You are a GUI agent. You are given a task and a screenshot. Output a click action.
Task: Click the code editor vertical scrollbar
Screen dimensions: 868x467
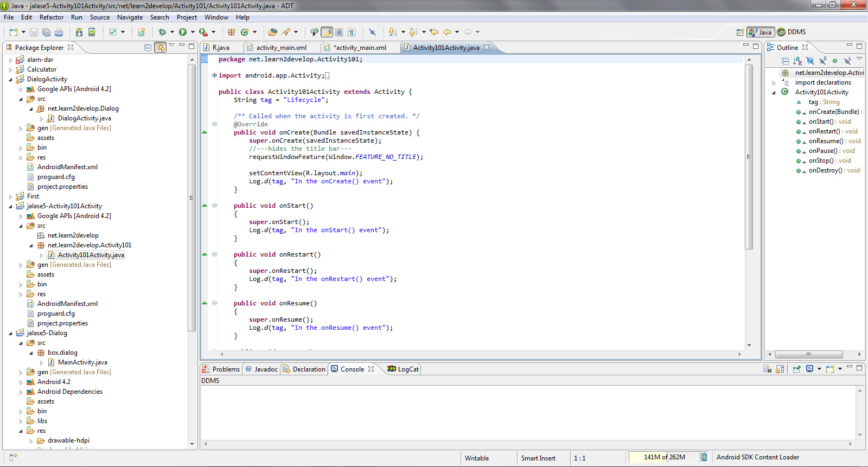[749, 157]
